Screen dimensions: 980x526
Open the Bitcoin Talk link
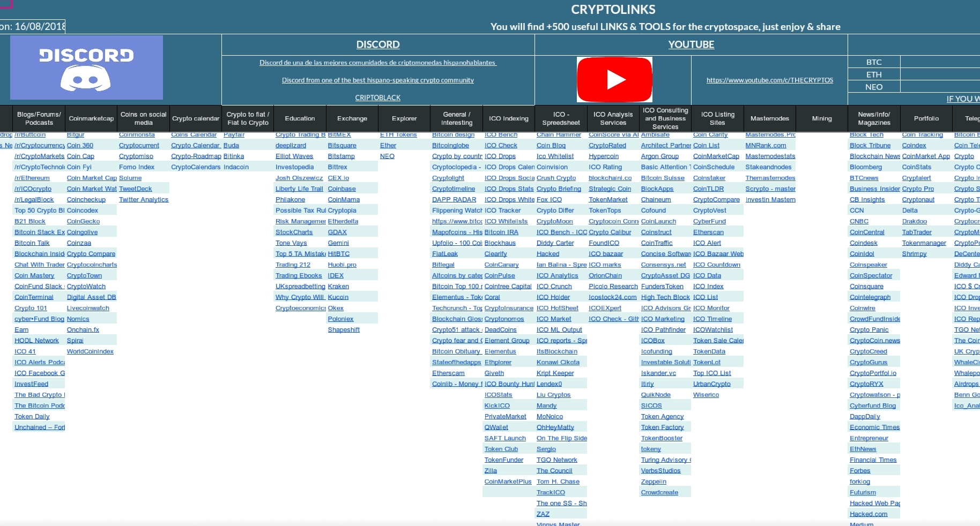pyautogui.click(x=32, y=243)
